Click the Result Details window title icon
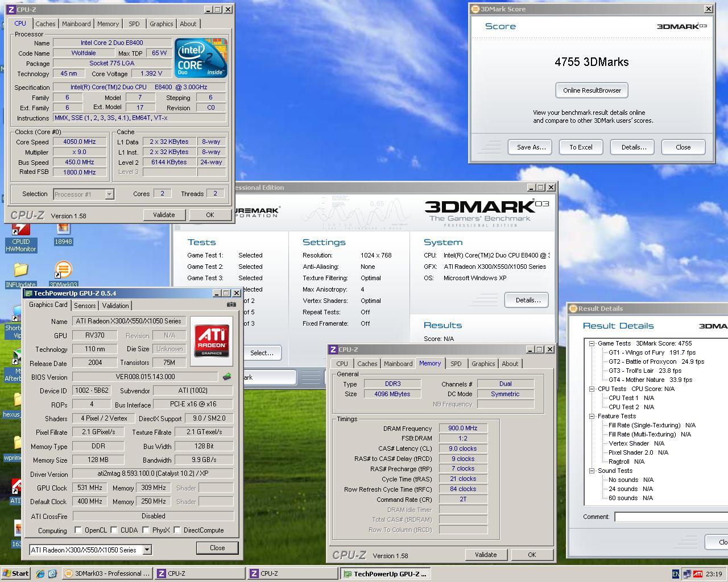The height and width of the screenshot is (582, 728). pos(573,309)
